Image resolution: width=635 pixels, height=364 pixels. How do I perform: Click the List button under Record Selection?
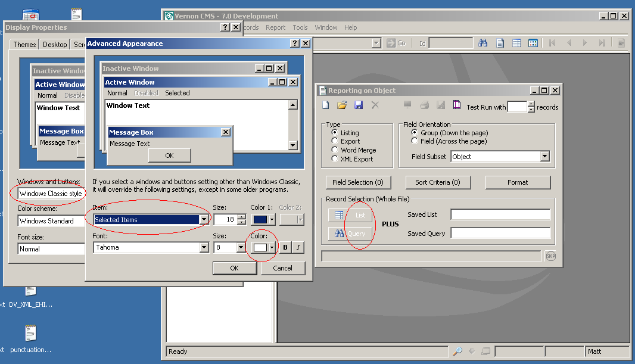[x=350, y=215]
